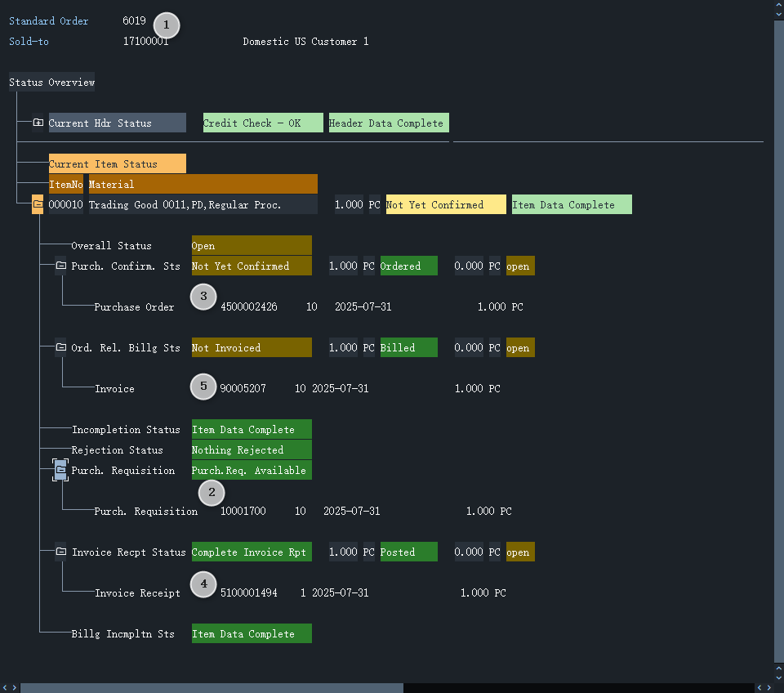Click the Purchase Order tree label
The height and width of the screenshot is (693, 784).
pyautogui.click(x=134, y=306)
